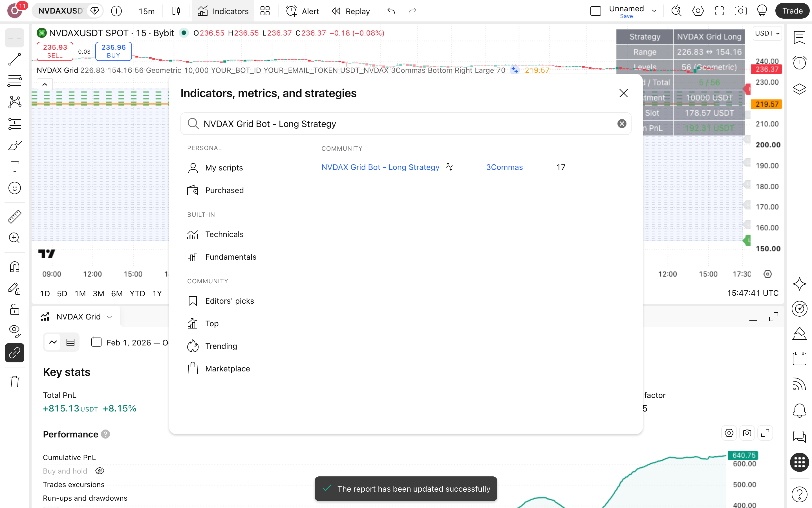Image resolution: width=812 pixels, height=508 pixels.
Task: Open the chart type candles selector
Action: (176, 11)
